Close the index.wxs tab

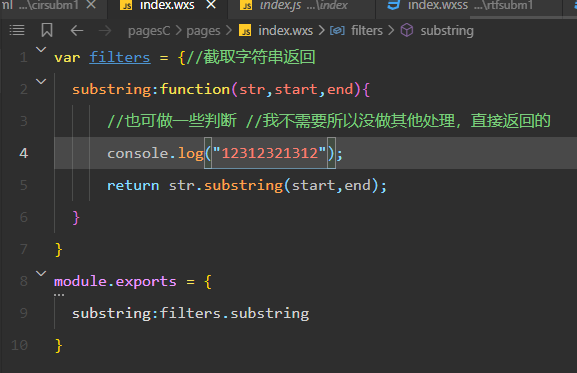211,5
